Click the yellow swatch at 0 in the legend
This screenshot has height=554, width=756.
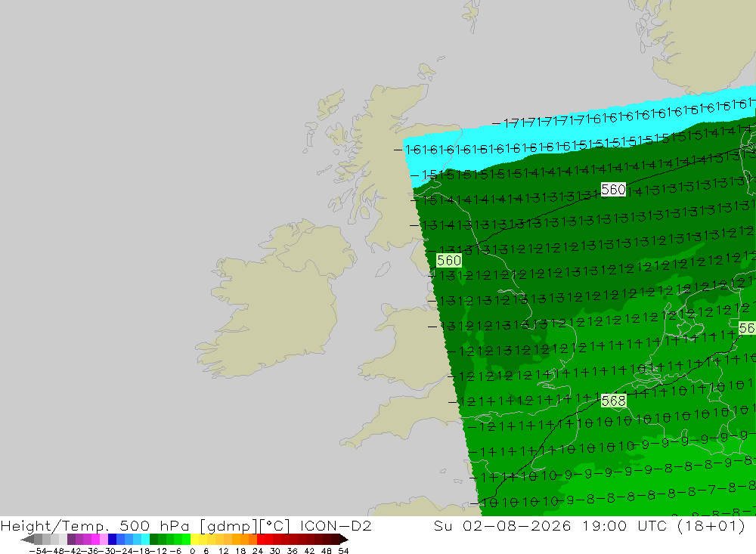195,539
